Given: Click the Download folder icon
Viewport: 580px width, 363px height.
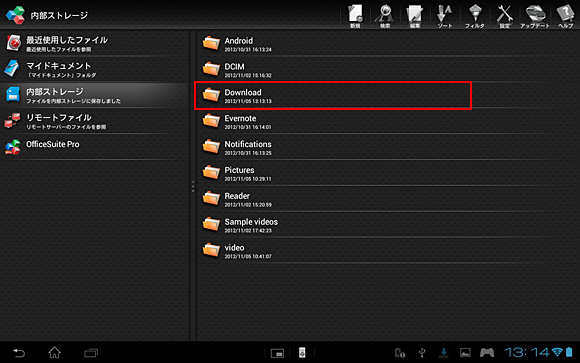Looking at the screenshot, I should tap(211, 95).
